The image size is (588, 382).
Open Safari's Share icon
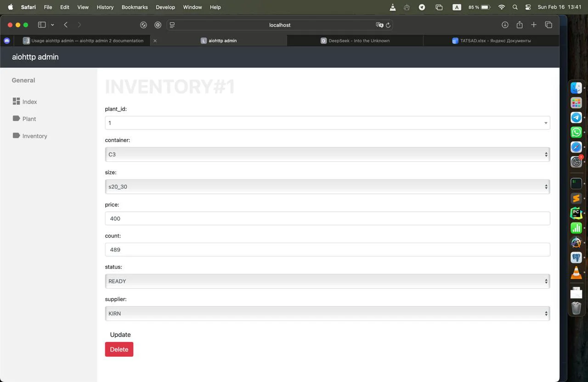pyautogui.click(x=520, y=25)
